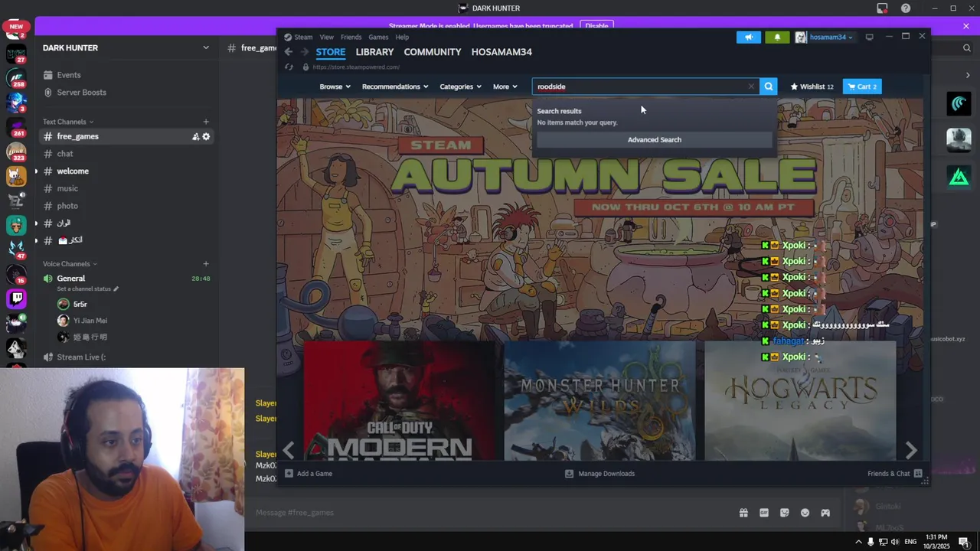Viewport: 980px width, 551px height.
Task: Click Set a channel status
Action: pyautogui.click(x=87, y=289)
